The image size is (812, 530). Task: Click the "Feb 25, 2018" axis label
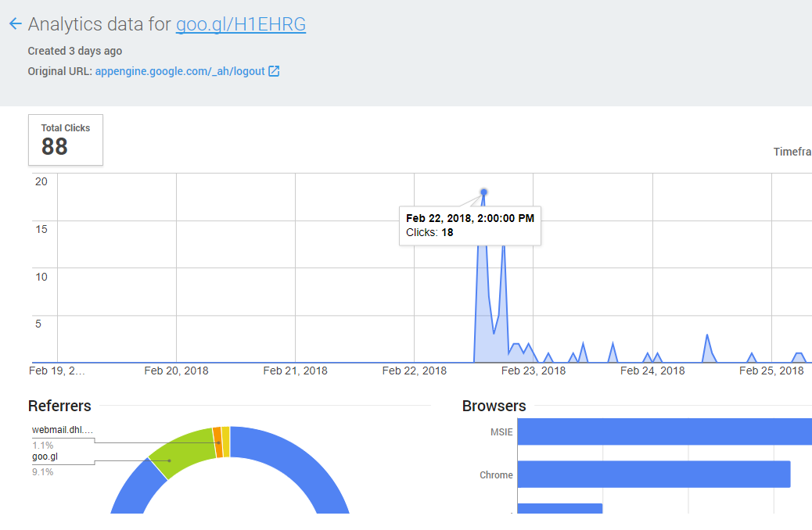(771, 371)
